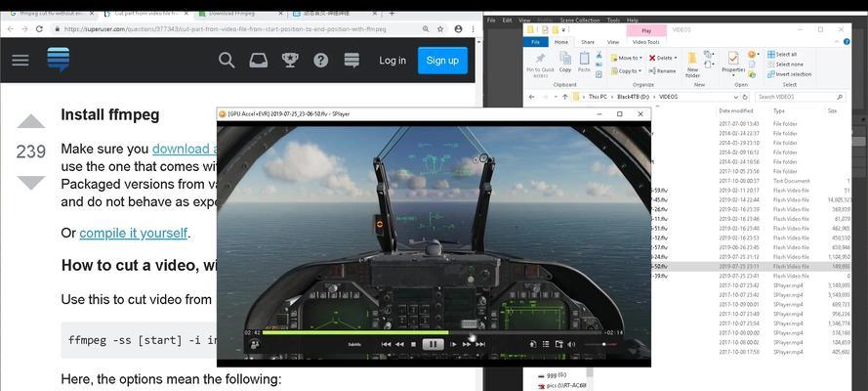This screenshot has height=391, width=868.
Task: Click Pin to Quick access
Action: click(x=540, y=65)
